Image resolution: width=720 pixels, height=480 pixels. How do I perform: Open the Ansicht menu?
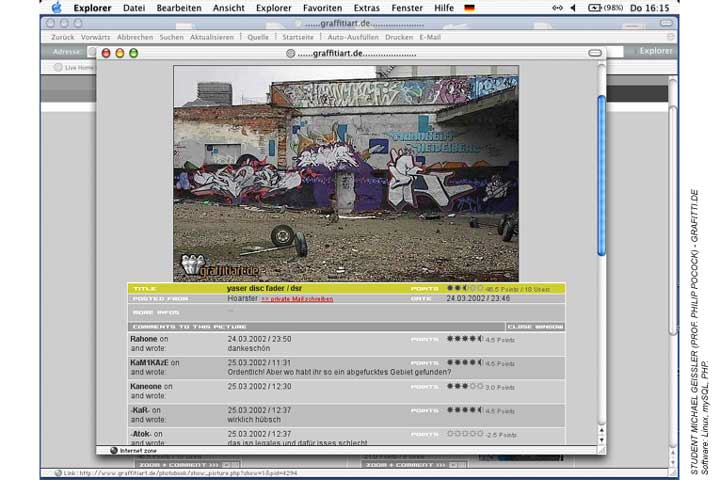click(228, 7)
